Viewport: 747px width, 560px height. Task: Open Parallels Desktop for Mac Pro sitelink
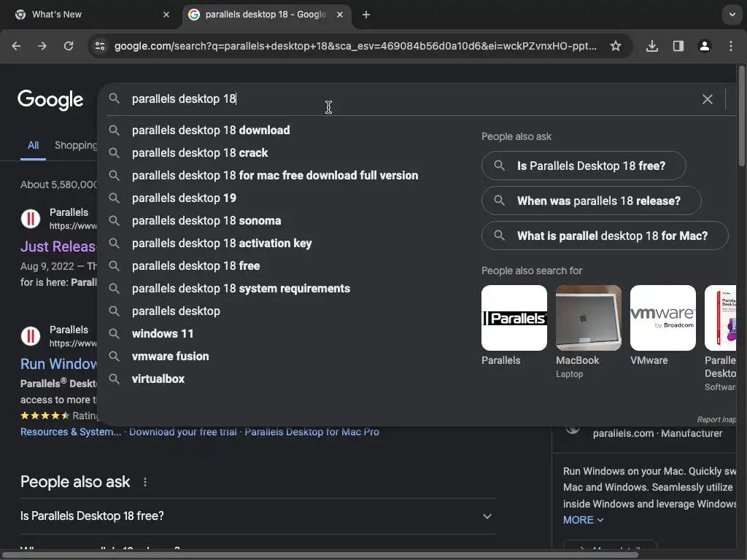pyautogui.click(x=312, y=432)
